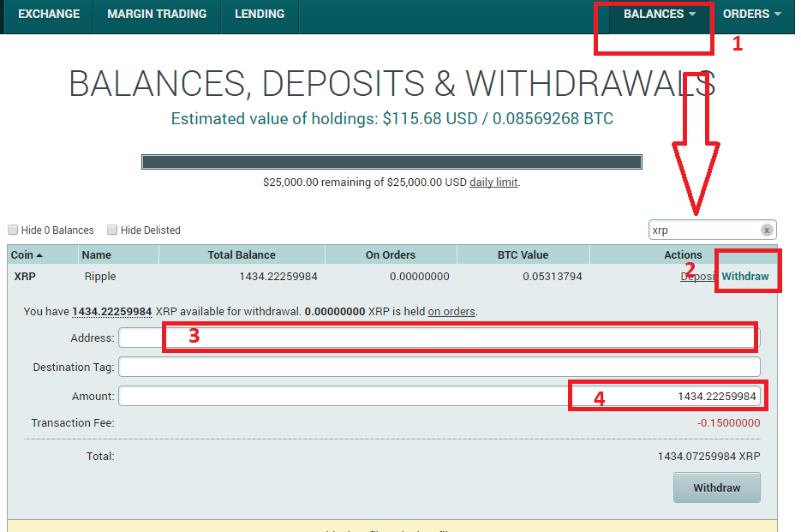The width and height of the screenshot is (801, 532).
Task: Clear the xrp search with the x icon
Action: click(766, 230)
